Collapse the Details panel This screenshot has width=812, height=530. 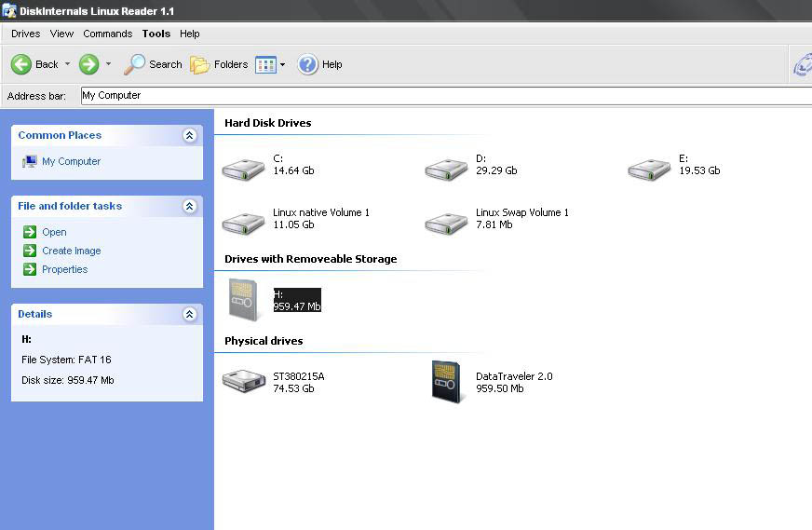pyautogui.click(x=190, y=314)
